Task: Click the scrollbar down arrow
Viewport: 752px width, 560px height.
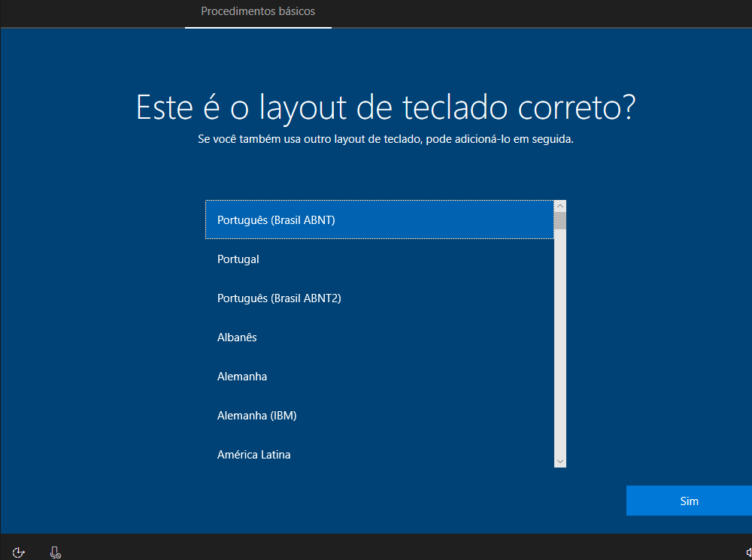Action: [559, 461]
